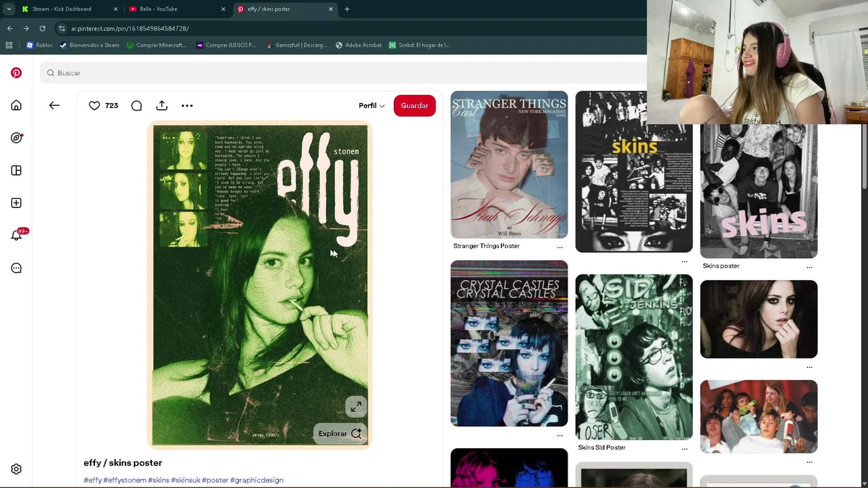
Task: Open options dots under Crystal Castles pin
Action: tap(559, 435)
